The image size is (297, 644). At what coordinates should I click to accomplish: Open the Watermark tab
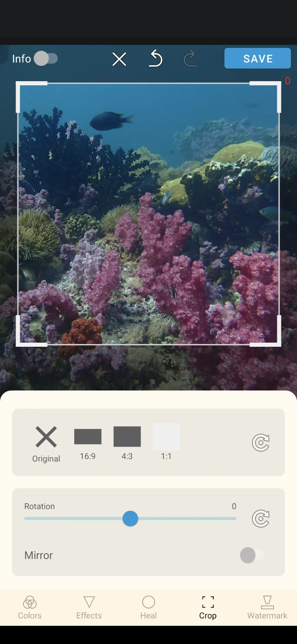click(x=267, y=608)
